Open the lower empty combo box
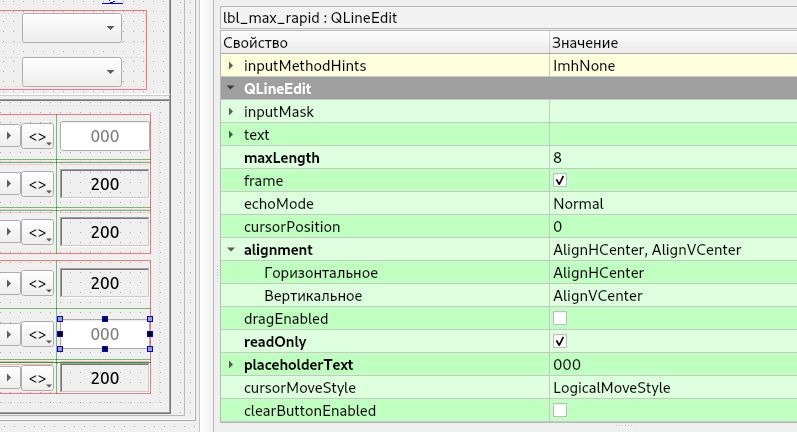797x432 pixels. [x=72, y=72]
